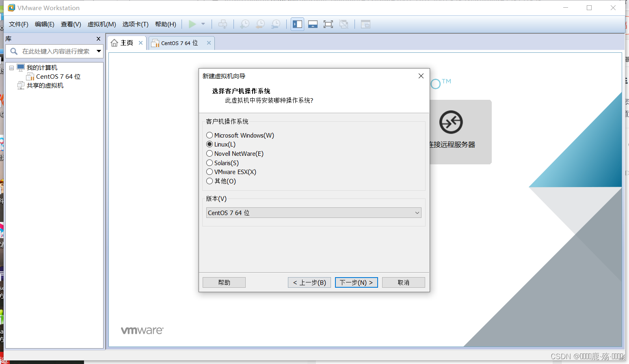This screenshot has width=629, height=364.
Task: Toggle the thumbnail bar icon
Action: 313,24
